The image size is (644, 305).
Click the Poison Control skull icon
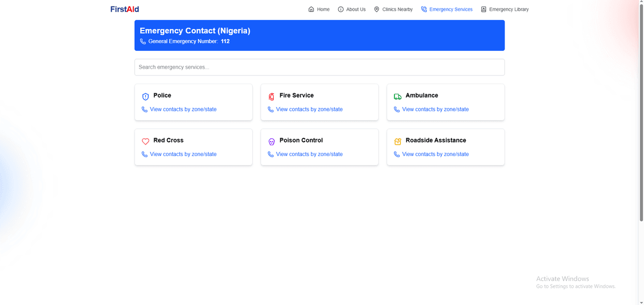(271, 142)
